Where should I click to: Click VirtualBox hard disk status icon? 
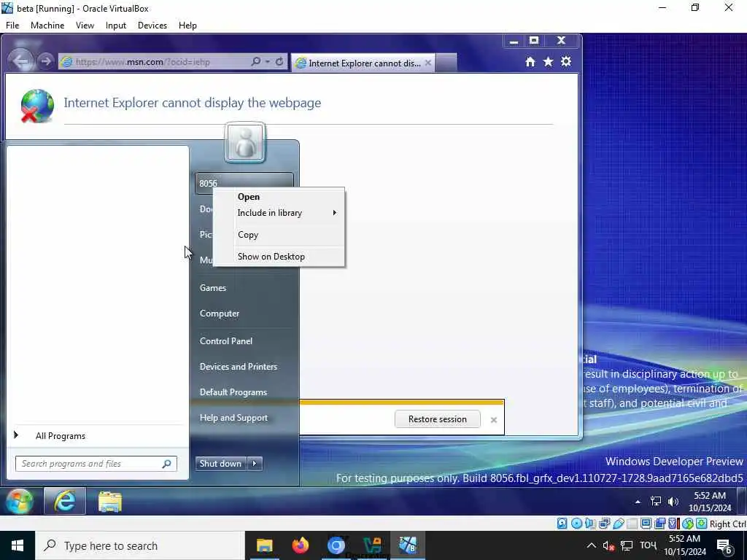[562, 524]
